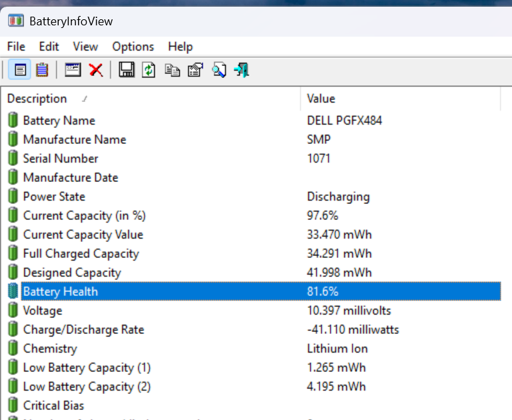Click battery icon beside Battery Health
The height and width of the screenshot is (420, 512).
point(13,291)
